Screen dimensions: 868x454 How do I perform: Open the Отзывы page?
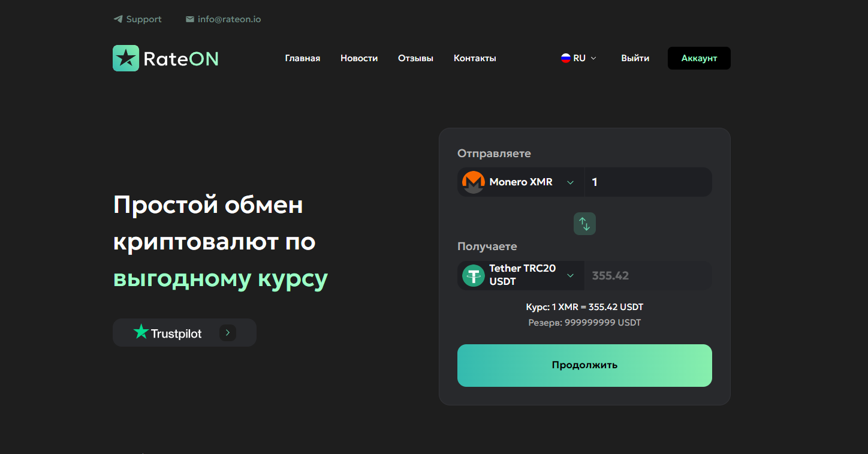pos(415,58)
